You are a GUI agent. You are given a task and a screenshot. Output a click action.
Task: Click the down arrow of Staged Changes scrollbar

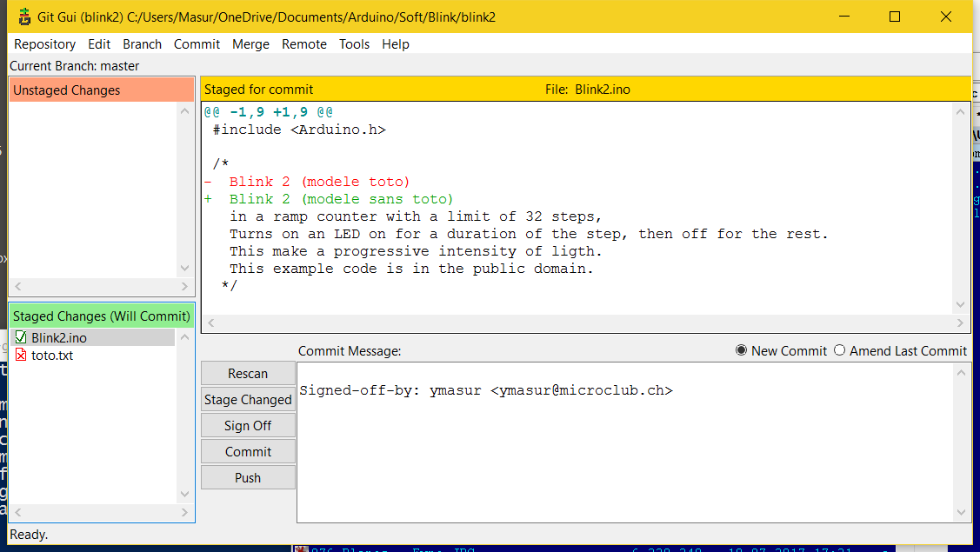click(184, 494)
